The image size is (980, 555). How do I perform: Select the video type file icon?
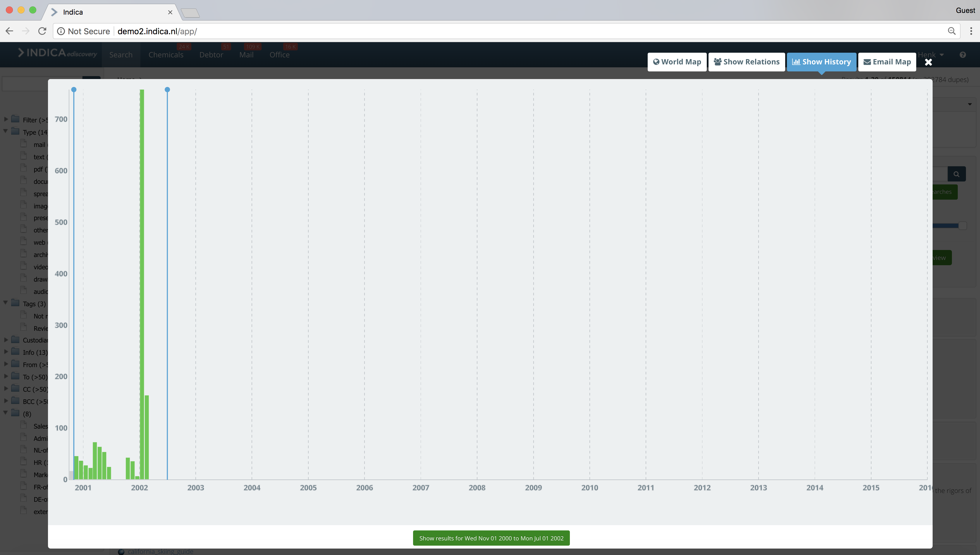pos(24,266)
